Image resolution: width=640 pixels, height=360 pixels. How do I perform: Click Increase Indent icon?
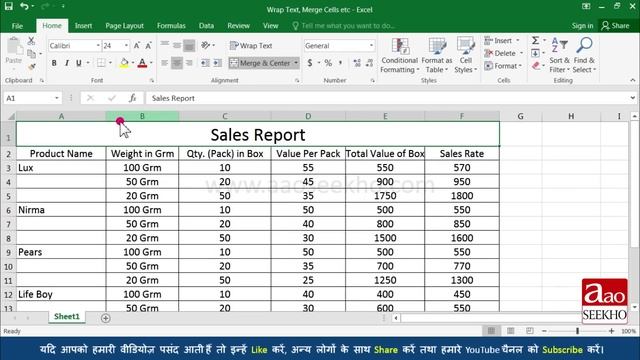tap(218, 63)
